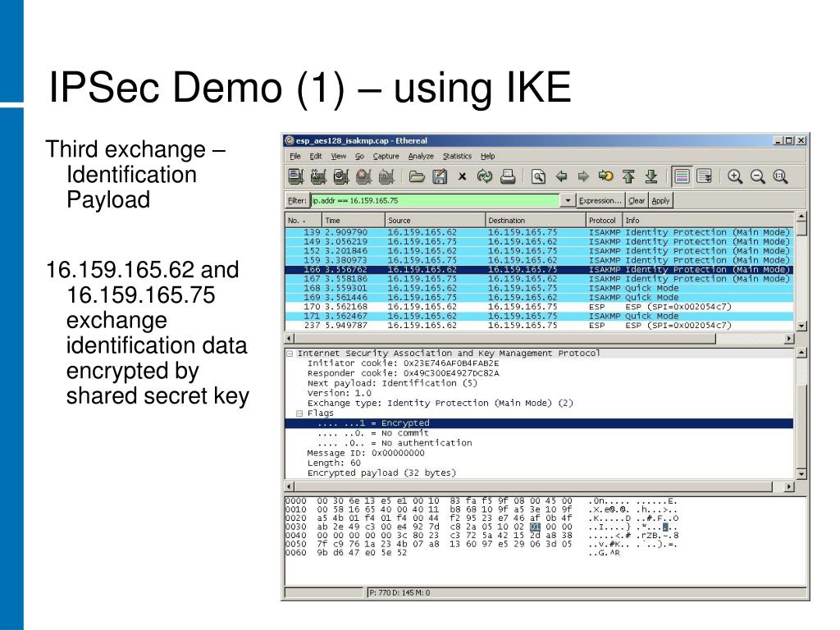The height and width of the screenshot is (630, 840).
Task: Click the Apply filter button
Action: tap(660, 200)
